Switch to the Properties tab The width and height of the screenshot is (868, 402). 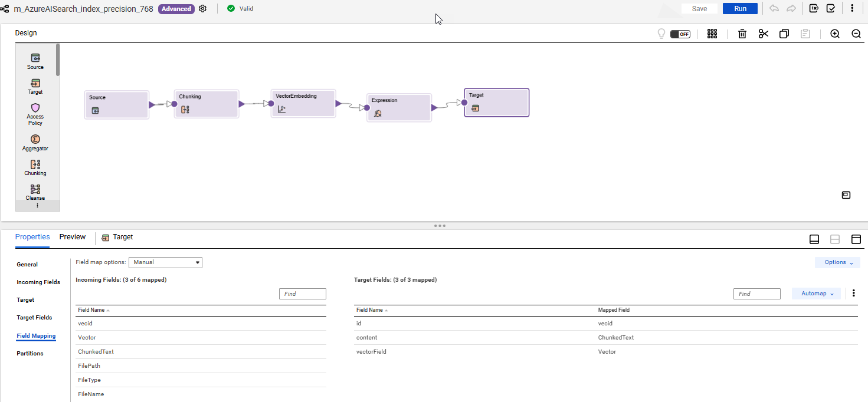(x=32, y=237)
